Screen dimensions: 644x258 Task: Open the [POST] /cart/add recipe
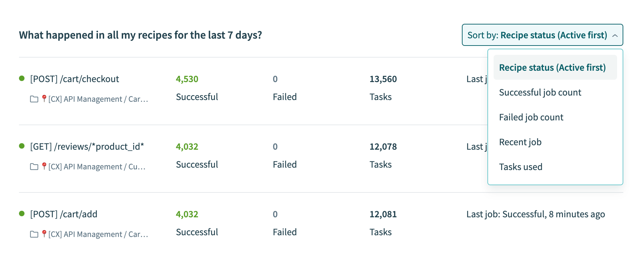point(64,214)
